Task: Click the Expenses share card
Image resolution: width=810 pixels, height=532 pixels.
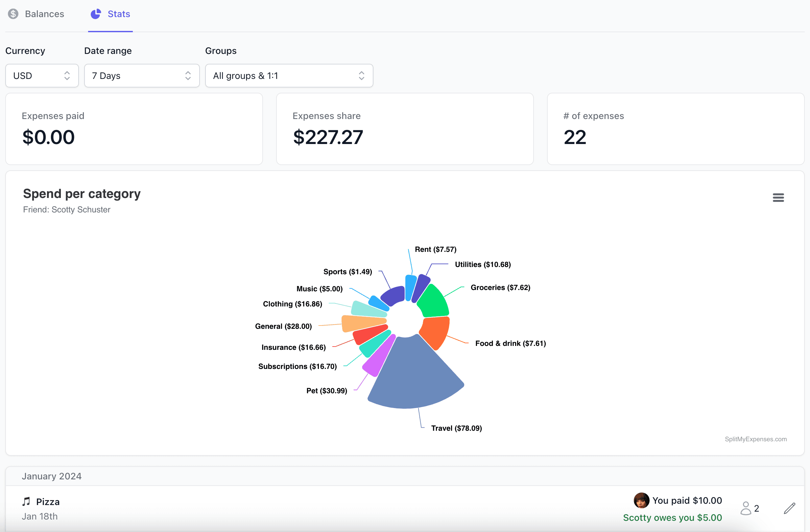Action: pyautogui.click(x=405, y=129)
